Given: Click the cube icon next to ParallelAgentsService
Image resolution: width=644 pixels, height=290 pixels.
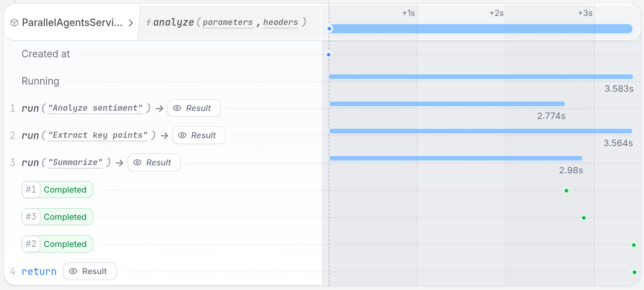Looking at the screenshot, I should click(14, 22).
